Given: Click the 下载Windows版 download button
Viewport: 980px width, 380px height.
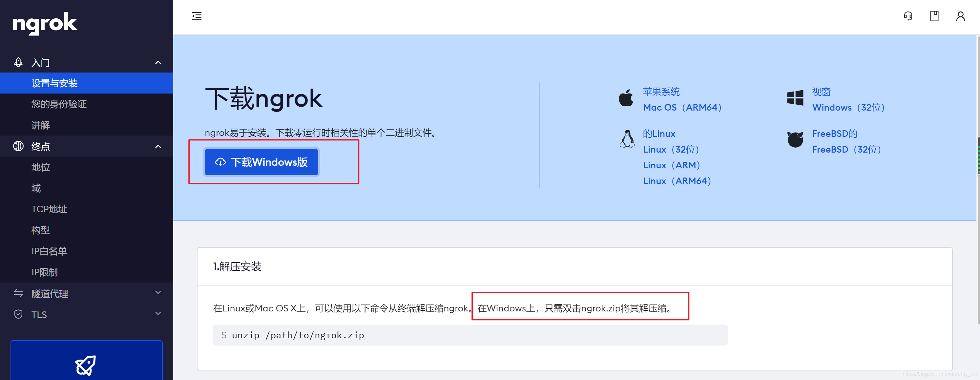Looking at the screenshot, I should [x=261, y=162].
